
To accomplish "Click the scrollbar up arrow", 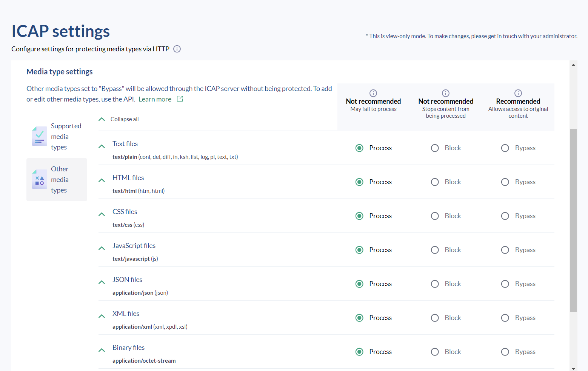I will click(x=574, y=65).
